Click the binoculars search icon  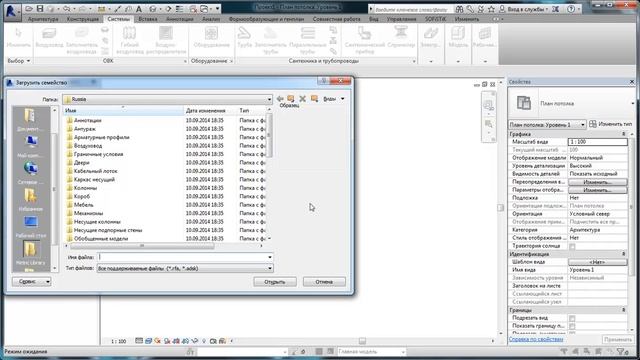[x=460, y=9]
